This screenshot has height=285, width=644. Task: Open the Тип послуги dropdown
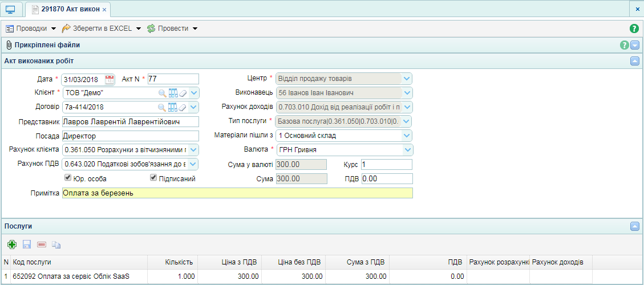tap(407, 121)
